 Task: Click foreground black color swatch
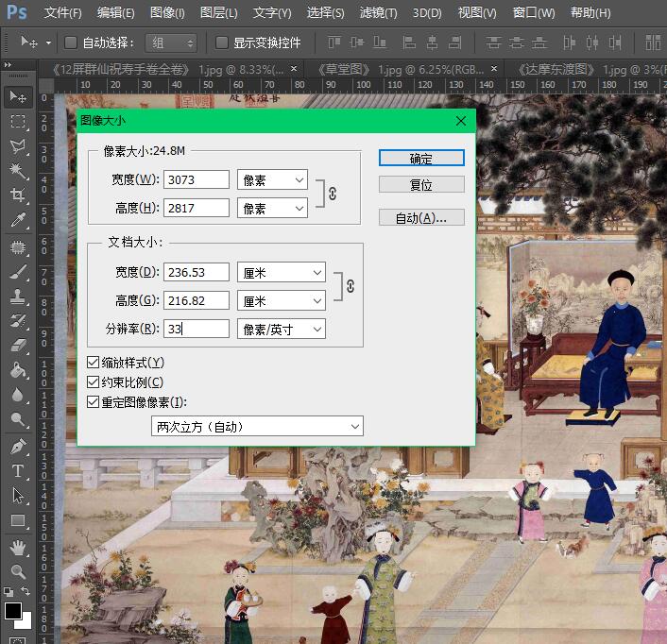(x=12, y=610)
